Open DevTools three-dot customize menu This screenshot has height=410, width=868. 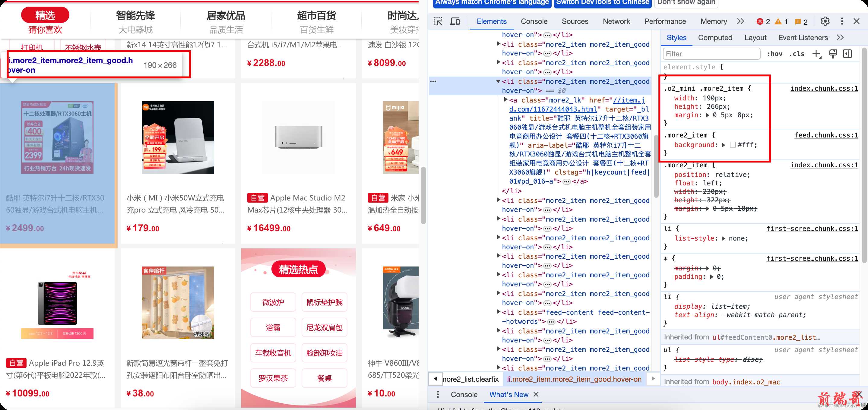coord(842,22)
